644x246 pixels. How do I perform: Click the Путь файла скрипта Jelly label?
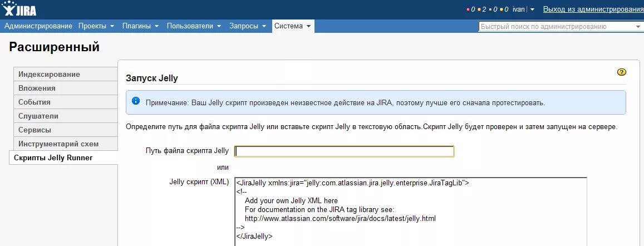187,151
